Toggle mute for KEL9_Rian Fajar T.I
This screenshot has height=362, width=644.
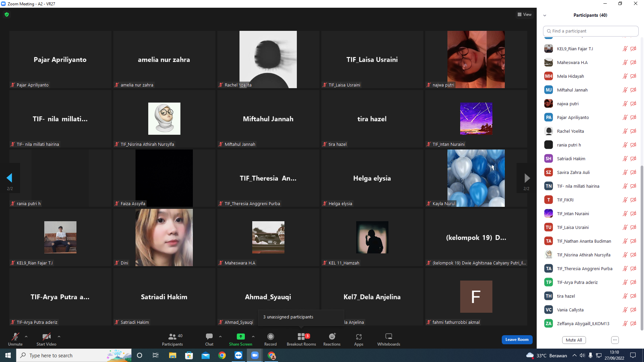625,49
